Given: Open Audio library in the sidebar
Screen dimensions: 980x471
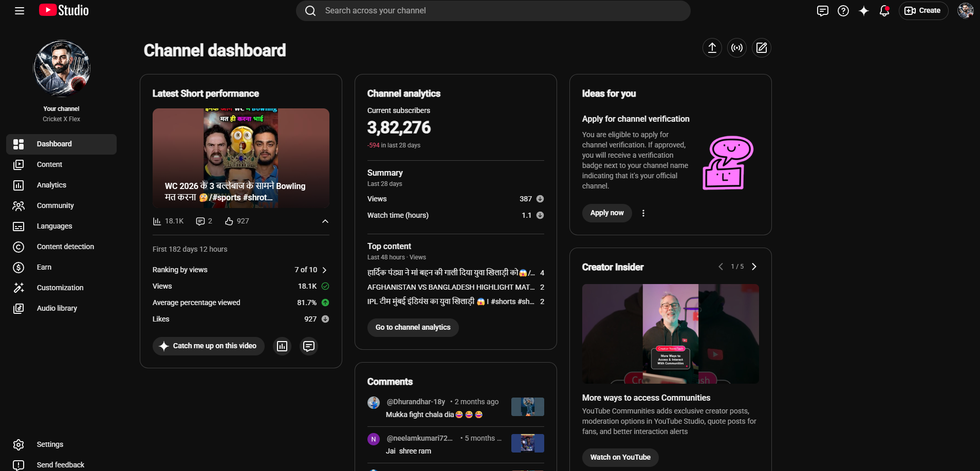Looking at the screenshot, I should pos(62,309).
